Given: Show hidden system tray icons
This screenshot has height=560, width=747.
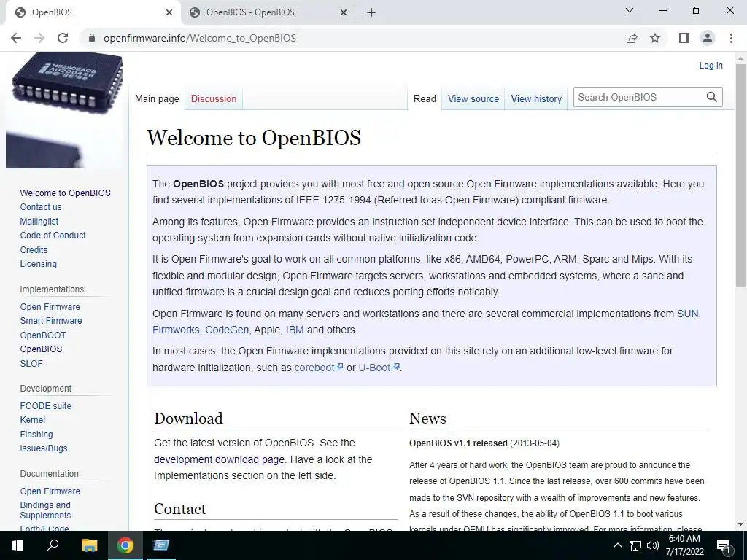Looking at the screenshot, I should pyautogui.click(x=617, y=545).
